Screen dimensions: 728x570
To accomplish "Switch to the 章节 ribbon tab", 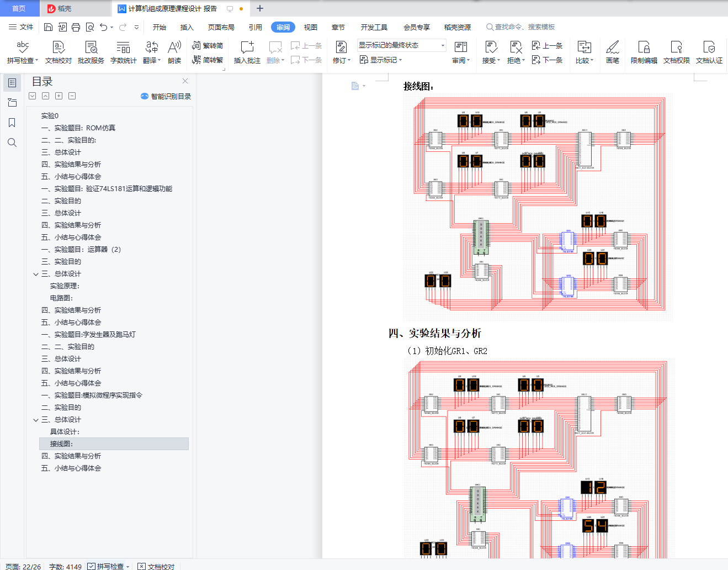I will click(x=338, y=27).
